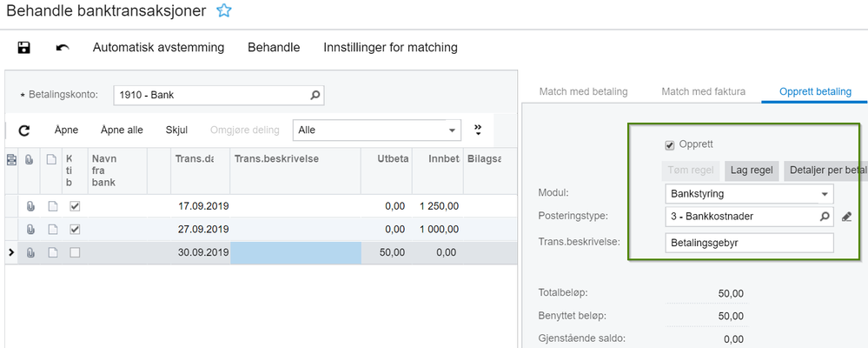Mark page as favorite with star
This screenshot has height=348, width=868.
pos(224,11)
